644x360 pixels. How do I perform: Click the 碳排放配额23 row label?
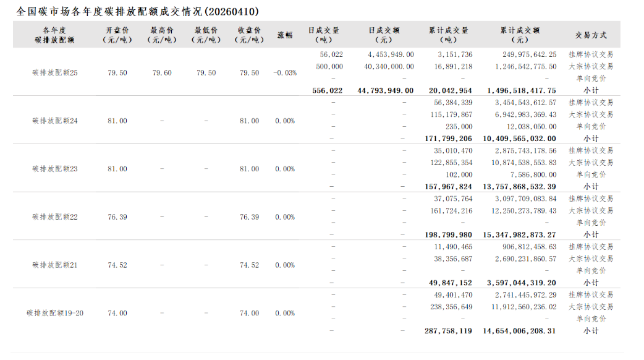click(x=55, y=169)
